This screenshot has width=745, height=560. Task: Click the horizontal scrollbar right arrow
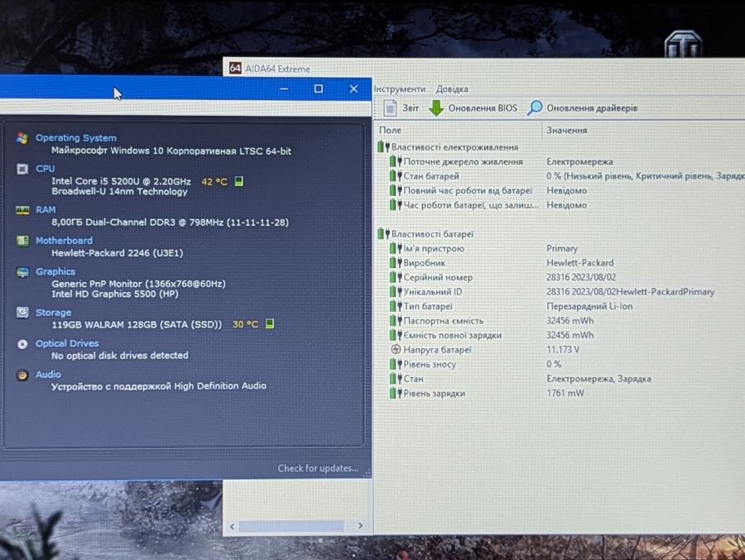coord(360,525)
